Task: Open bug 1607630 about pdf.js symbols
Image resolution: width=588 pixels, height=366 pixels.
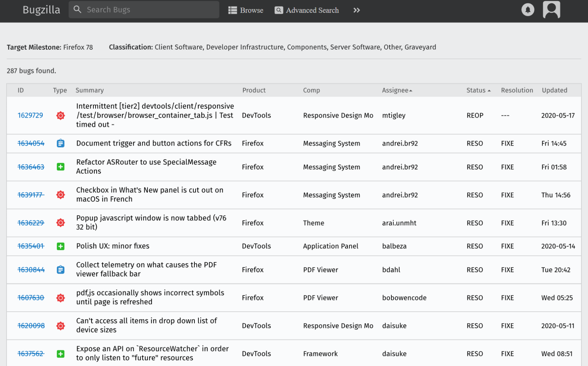Action: coord(31,298)
